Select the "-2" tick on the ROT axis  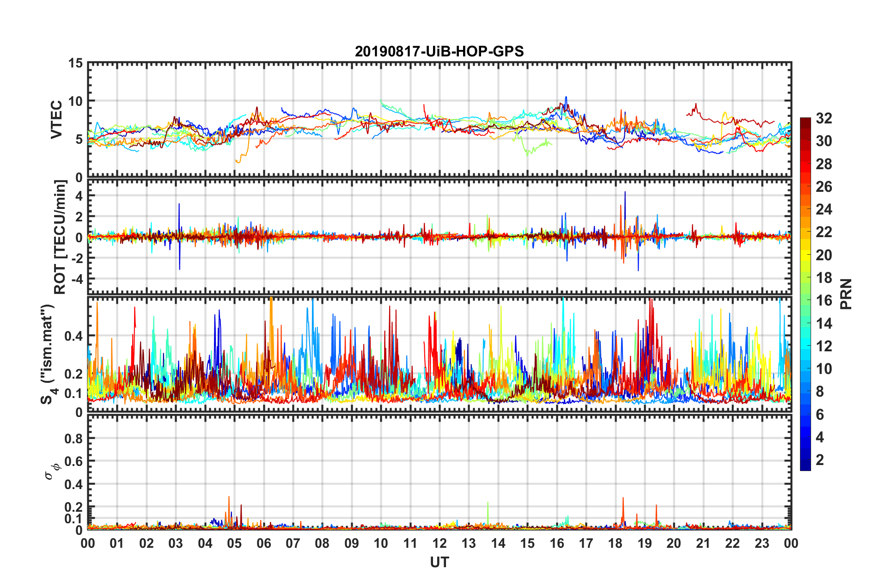(x=77, y=258)
